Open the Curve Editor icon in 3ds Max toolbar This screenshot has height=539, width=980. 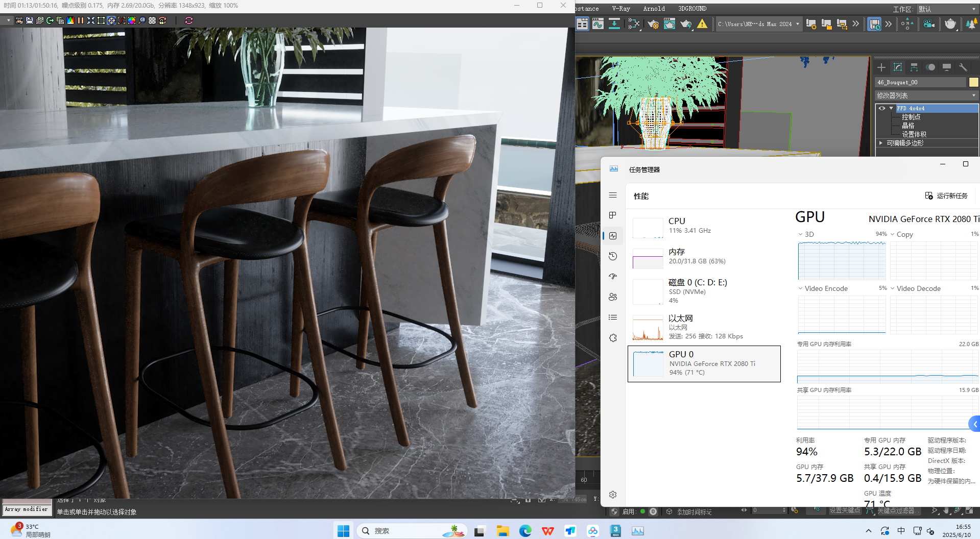pyautogui.click(x=598, y=24)
